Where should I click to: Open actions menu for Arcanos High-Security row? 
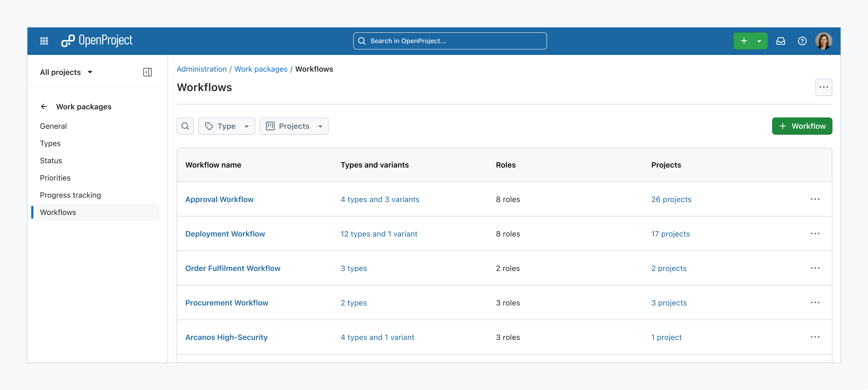(815, 337)
